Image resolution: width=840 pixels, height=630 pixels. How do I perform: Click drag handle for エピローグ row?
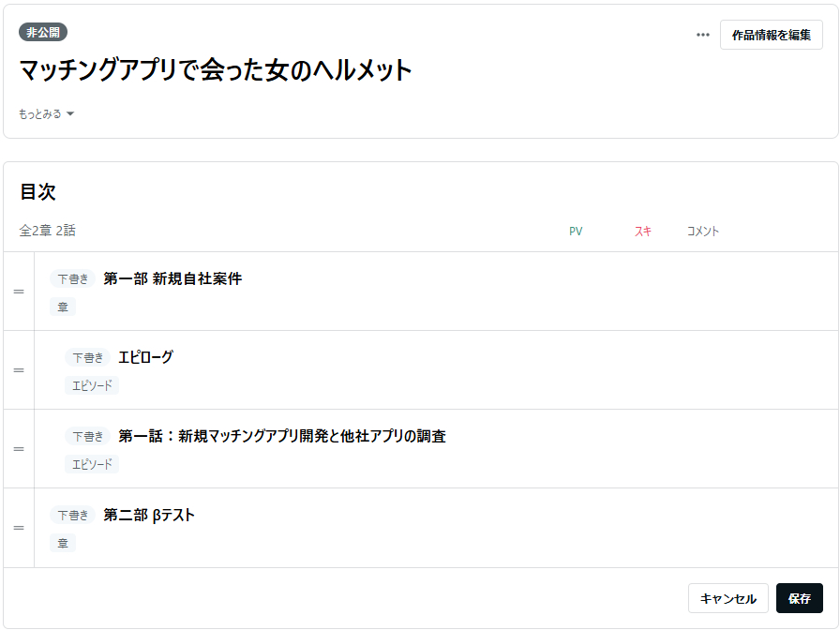point(19,370)
